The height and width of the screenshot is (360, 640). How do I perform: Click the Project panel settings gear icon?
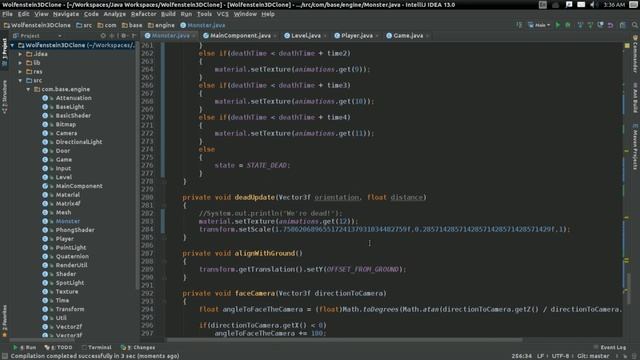click(x=124, y=36)
